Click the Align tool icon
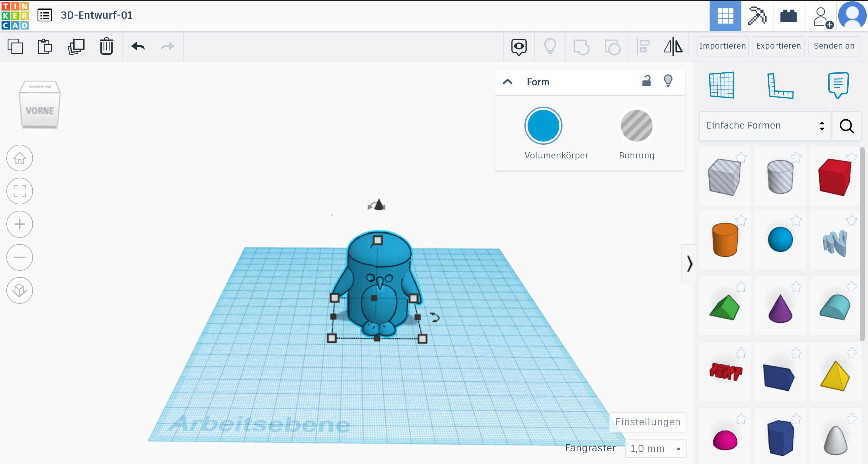The image size is (868, 464). click(x=643, y=47)
